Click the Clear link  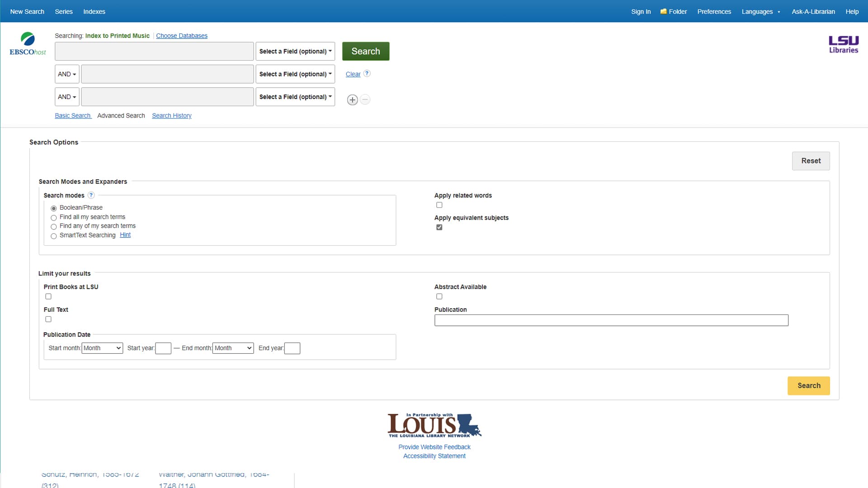point(353,74)
